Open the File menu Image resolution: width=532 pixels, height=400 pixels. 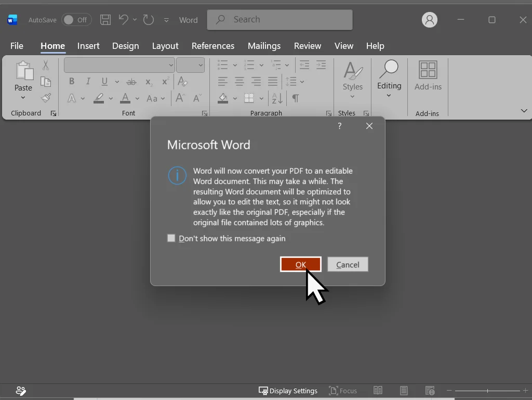pyautogui.click(x=17, y=46)
